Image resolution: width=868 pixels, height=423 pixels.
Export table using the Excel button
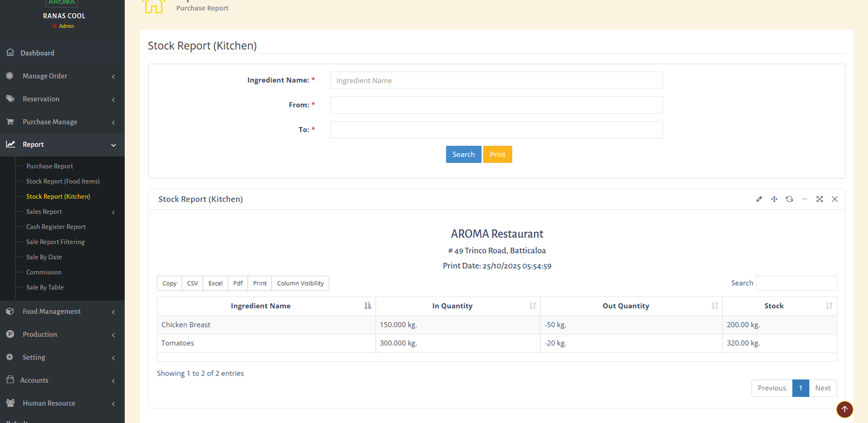(215, 283)
